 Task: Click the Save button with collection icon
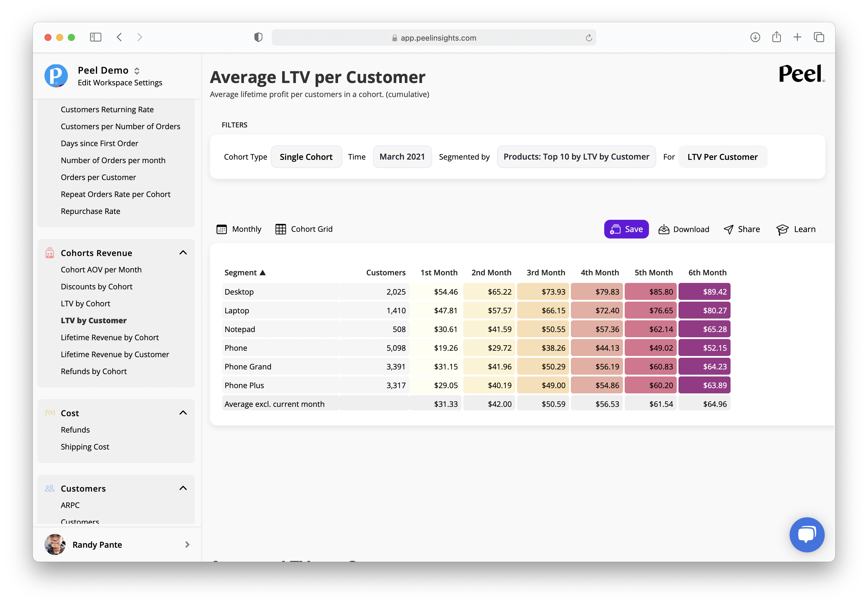pyautogui.click(x=626, y=229)
